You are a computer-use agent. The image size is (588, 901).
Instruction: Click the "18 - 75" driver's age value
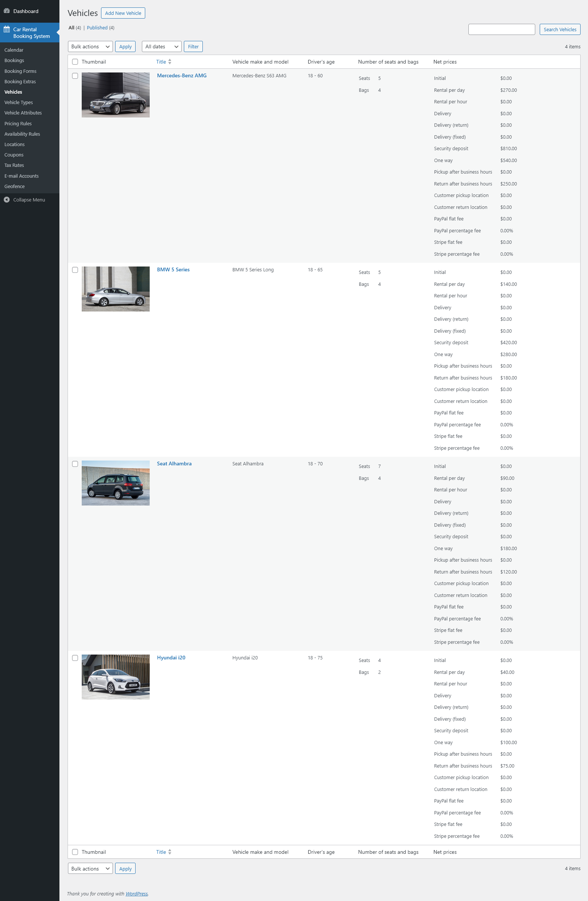[315, 658]
